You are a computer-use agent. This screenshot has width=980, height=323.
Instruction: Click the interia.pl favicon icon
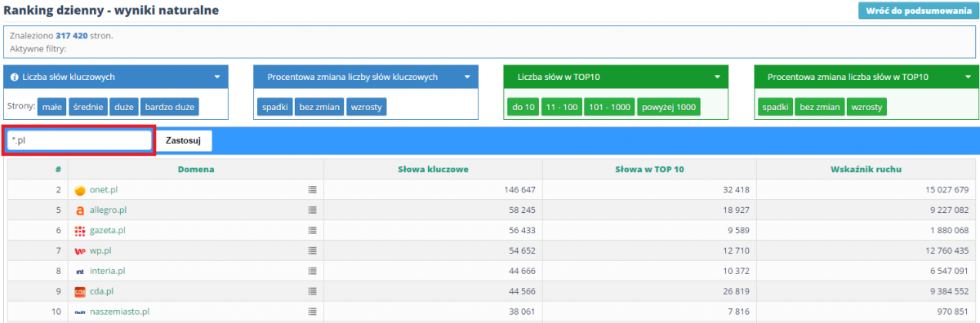coord(80,272)
